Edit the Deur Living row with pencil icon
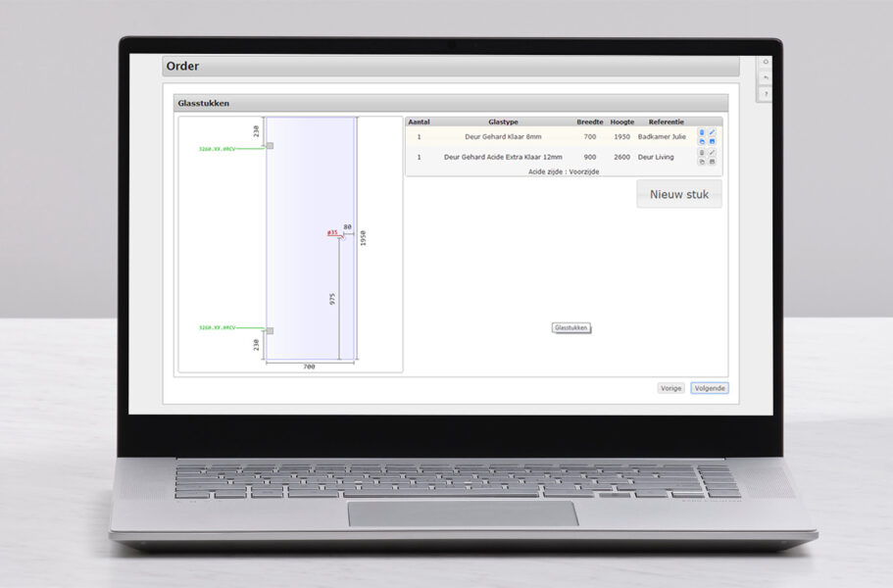 712,153
